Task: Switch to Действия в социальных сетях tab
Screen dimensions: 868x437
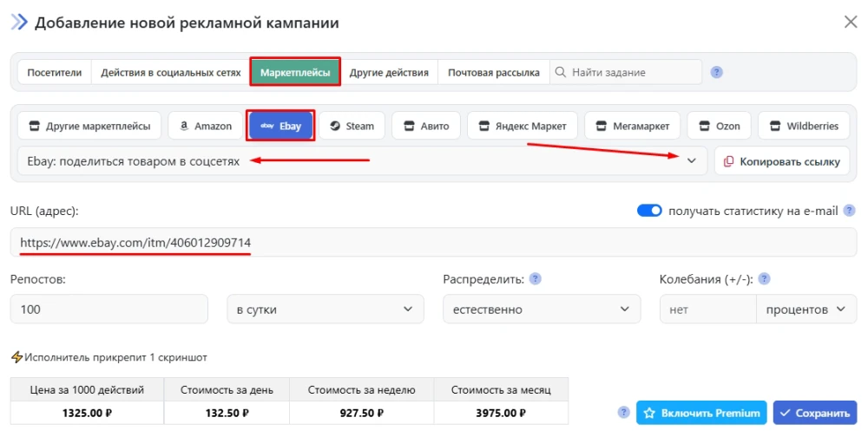Action: pyautogui.click(x=170, y=73)
